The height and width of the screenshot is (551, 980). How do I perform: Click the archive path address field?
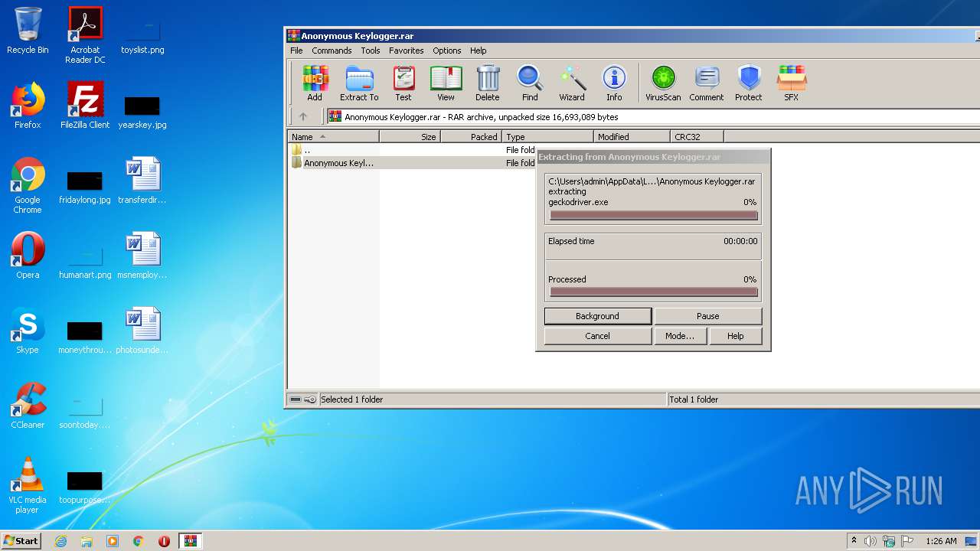[655, 116]
